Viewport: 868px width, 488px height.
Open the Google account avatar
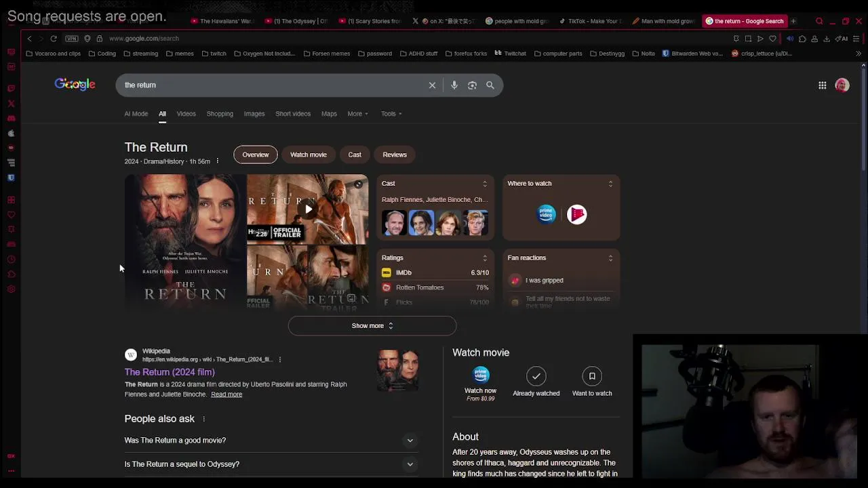click(x=842, y=85)
